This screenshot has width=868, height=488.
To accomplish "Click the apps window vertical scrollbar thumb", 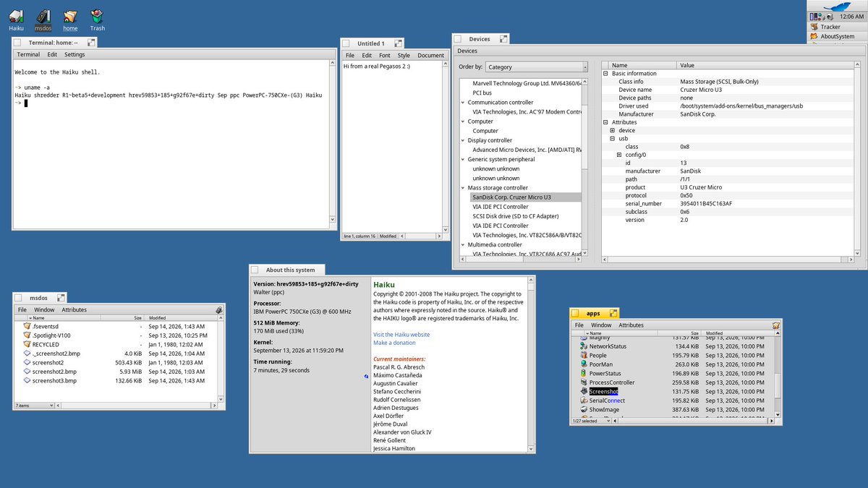I will pyautogui.click(x=778, y=385).
